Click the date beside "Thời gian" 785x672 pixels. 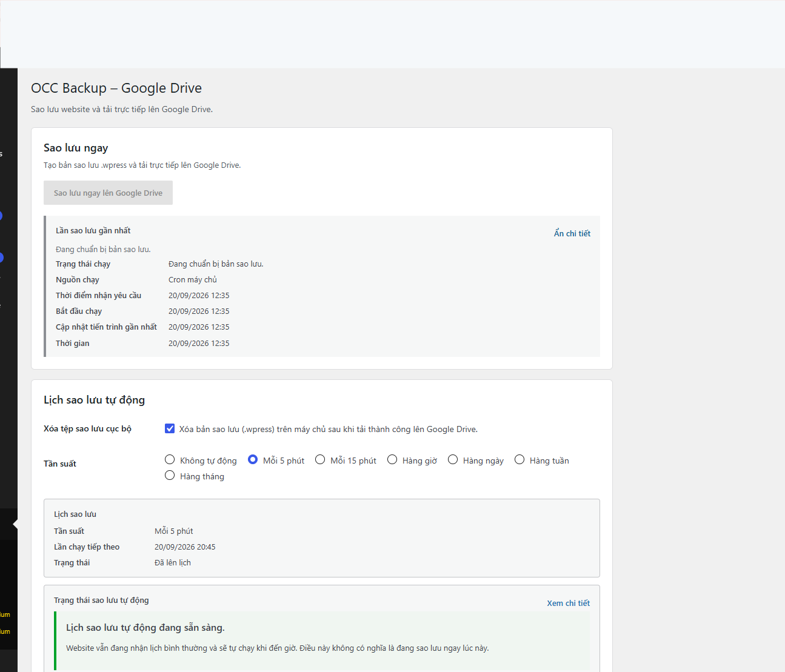click(199, 343)
